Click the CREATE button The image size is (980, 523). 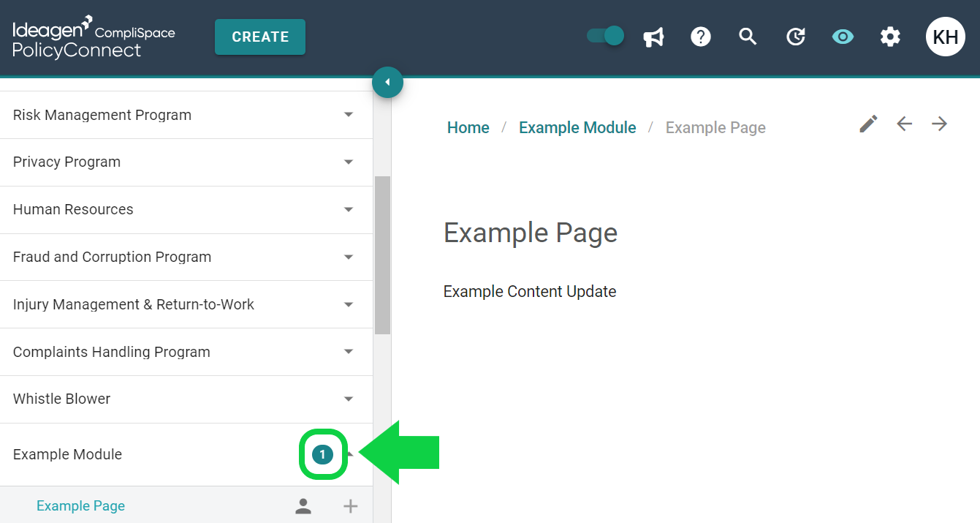pos(260,37)
